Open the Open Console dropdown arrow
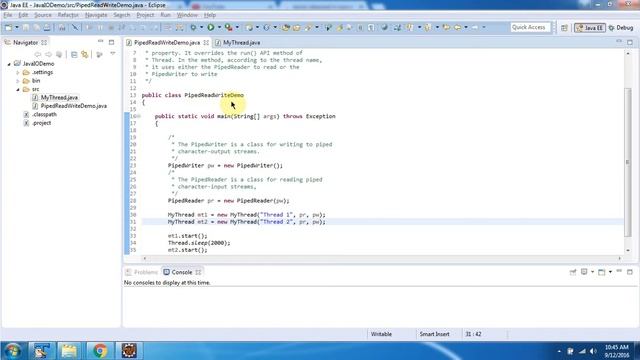 (610, 272)
